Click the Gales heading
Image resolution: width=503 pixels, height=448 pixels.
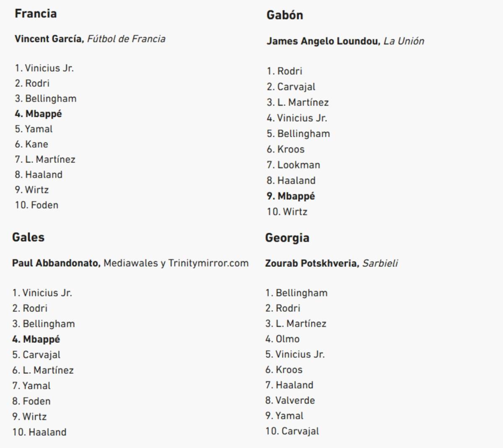tap(28, 237)
